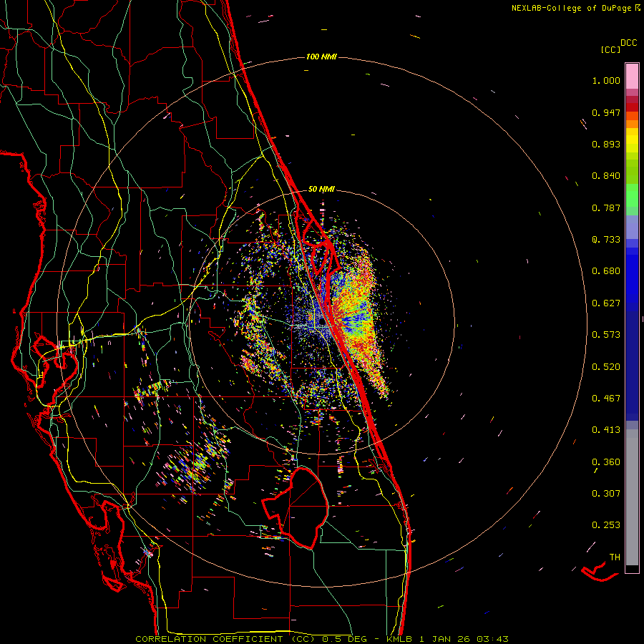Click the [CC] unit label
The image size is (644, 644).
[610, 49]
